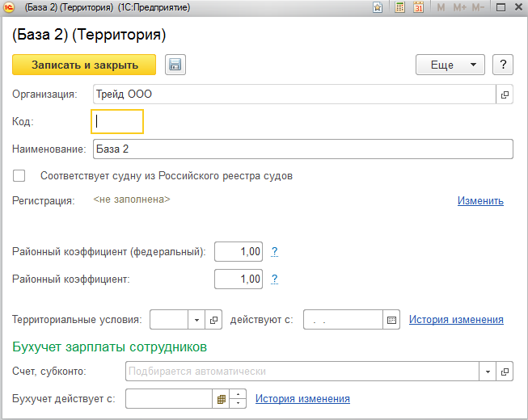Click the floppy disk save icon
The image size is (528, 420).
pyautogui.click(x=175, y=65)
